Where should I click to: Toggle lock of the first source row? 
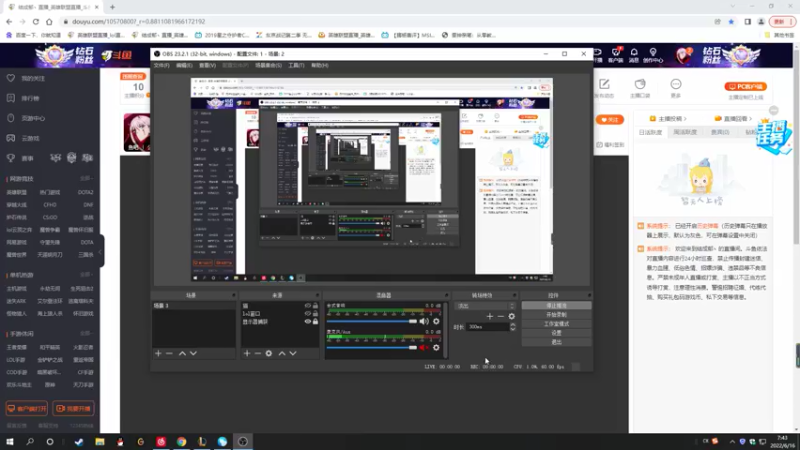click(x=315, y=306)
